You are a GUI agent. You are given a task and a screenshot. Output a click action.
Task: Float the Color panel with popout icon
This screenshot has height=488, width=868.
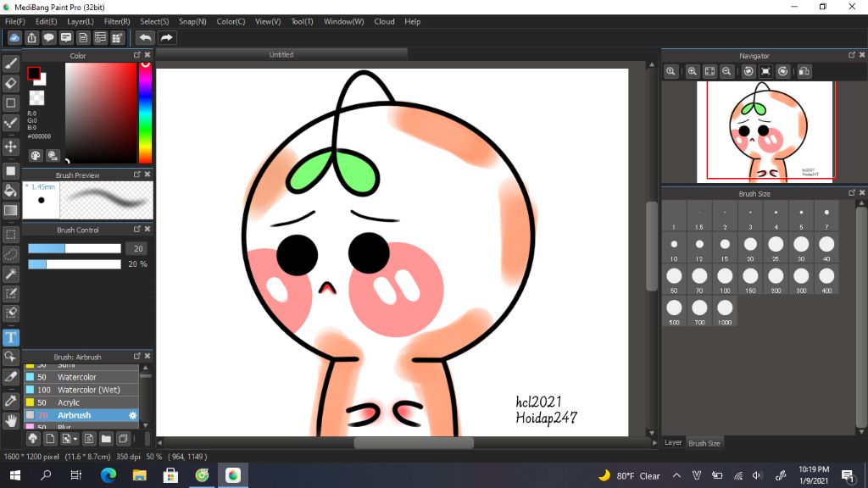tap(137, 55)
